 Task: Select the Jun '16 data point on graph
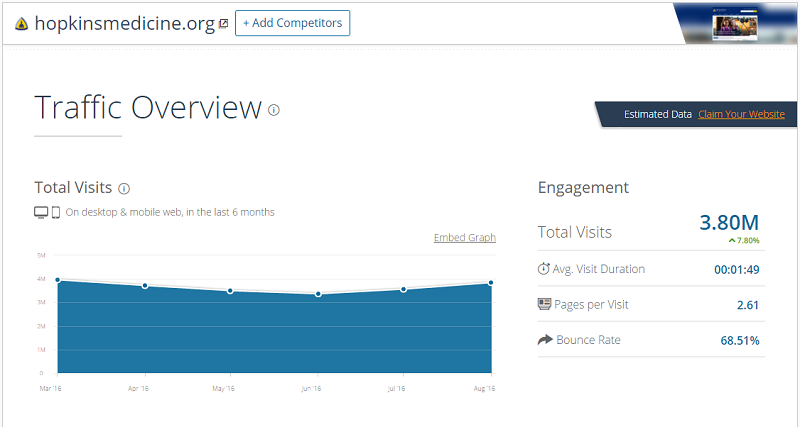coord(318,294)
